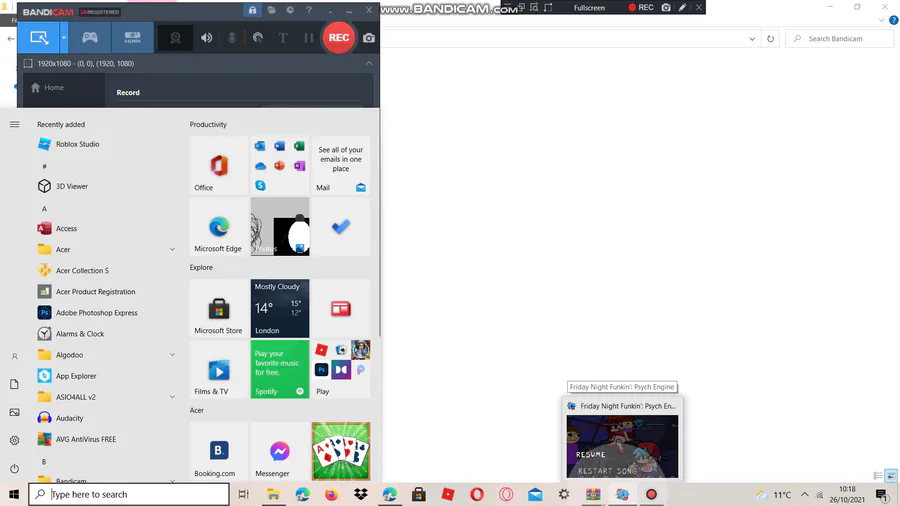Open AVG AntiVirus FREE
The height and width of the screenshot is (506, 900).
point(85,439)
